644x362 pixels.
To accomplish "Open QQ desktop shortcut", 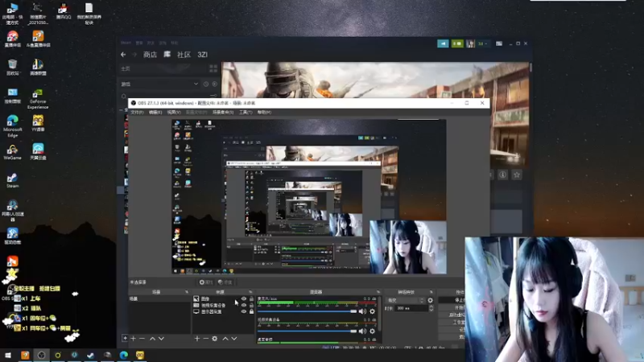I will [64, 11].
